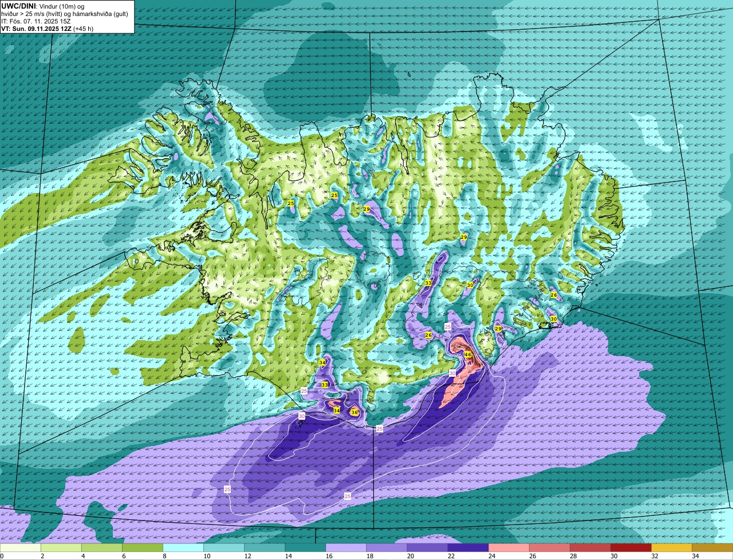
Task: Pick the dark teal 14–16 legend segment
Action: pos(305,547)
